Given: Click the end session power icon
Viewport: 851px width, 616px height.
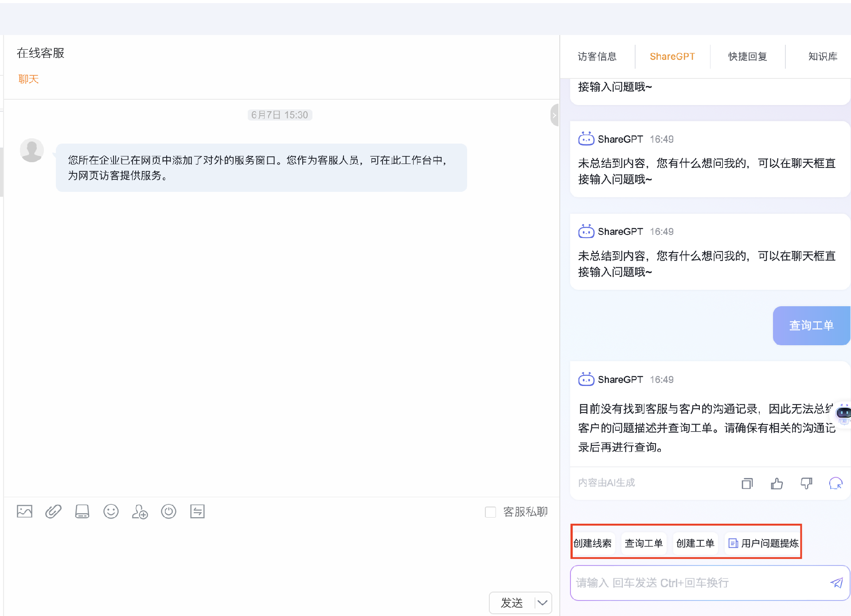Looking at the screenshot, I should click(x=168, y=511).
